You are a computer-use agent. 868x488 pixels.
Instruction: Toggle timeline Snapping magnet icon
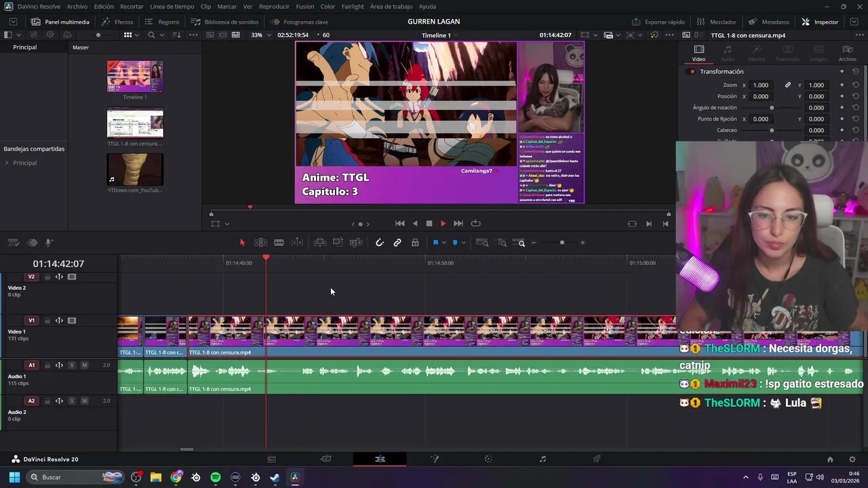point(380,243)
